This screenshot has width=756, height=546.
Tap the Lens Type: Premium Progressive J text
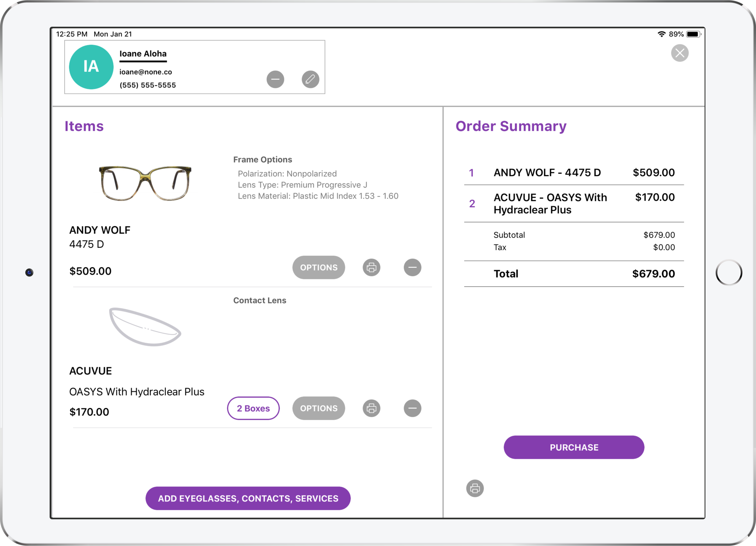pos(302,185)
